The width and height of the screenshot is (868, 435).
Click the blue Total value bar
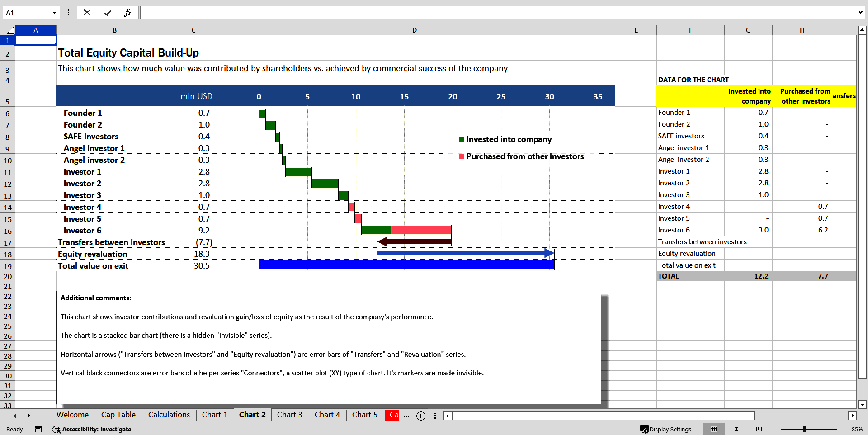pyautogui.click(x=406, y=265)
